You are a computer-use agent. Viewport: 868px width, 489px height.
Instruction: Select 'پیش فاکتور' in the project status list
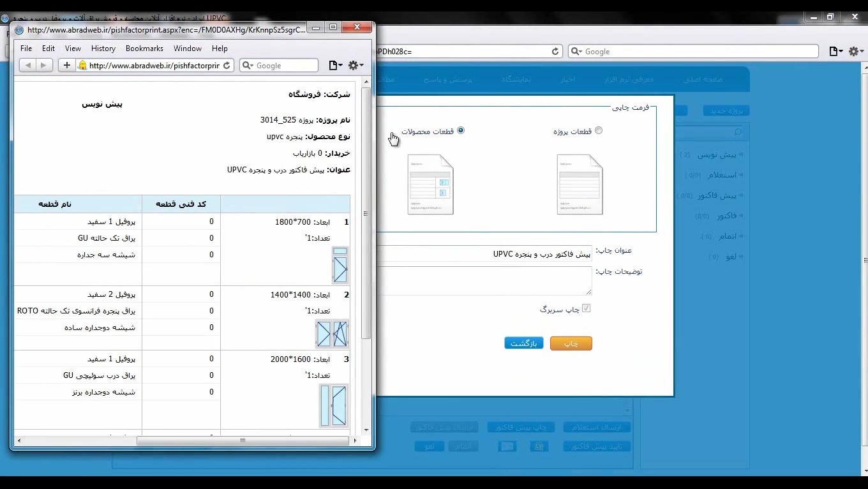coord(716,195)
